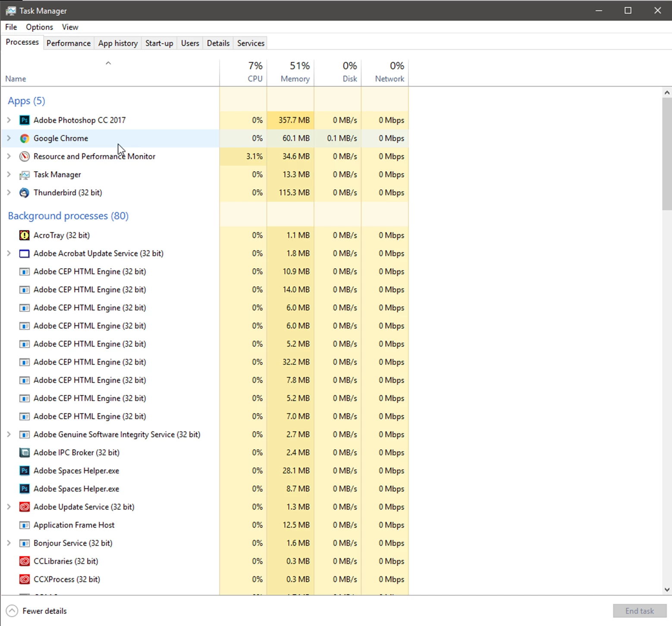Viewport: 672px width, 626px height.
Task: Expand the Google Chrome process group
Action: coord(9,138)
